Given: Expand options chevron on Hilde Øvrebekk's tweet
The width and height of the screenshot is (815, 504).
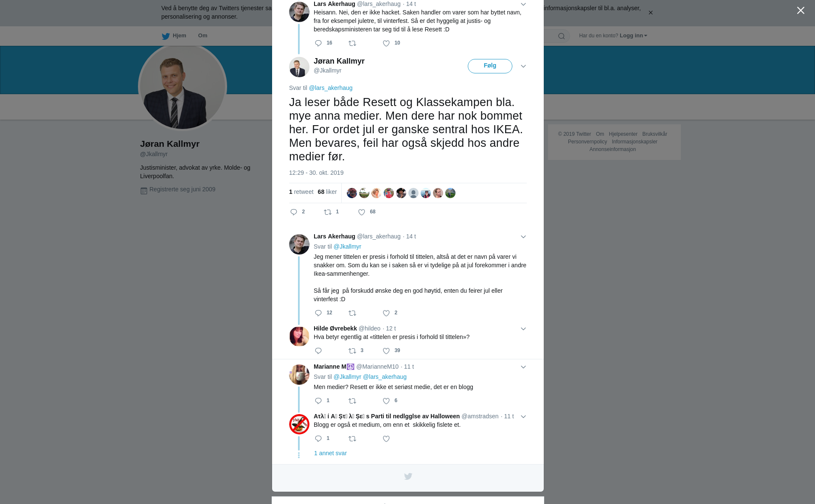Looking at the screenshot, I should [523, 329].
